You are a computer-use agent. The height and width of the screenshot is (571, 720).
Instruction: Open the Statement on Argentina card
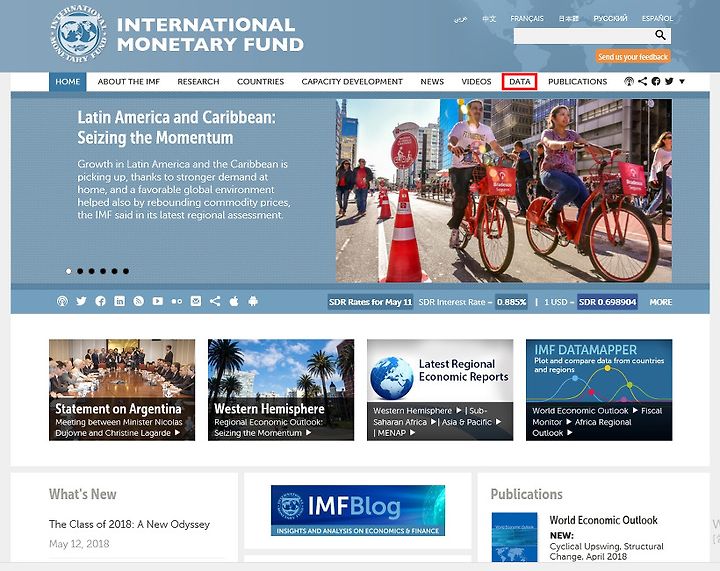point(122,390)
